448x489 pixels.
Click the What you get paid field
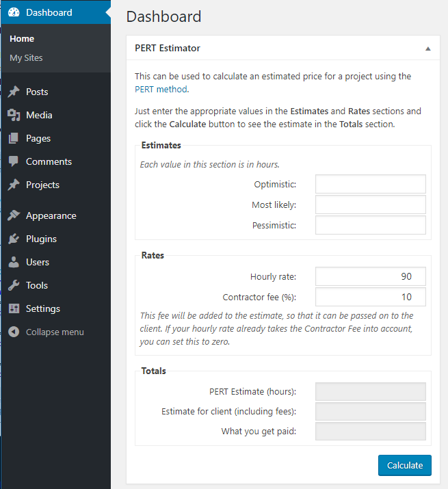pyautogui.click(x=371, y=432)
